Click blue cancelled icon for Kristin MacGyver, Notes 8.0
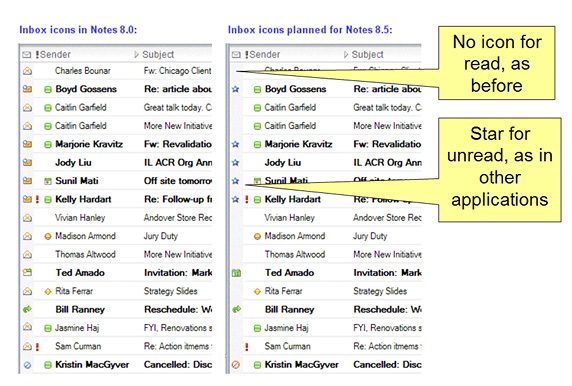The width and height of the screenshot is (572, 386). (27, 364)
